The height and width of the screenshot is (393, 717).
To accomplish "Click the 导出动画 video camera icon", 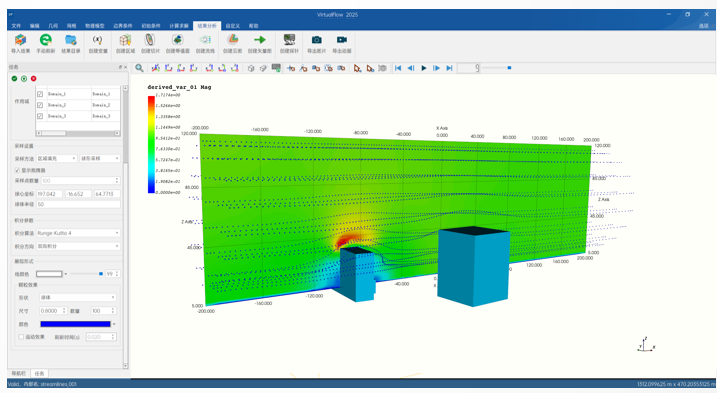I will click(342, 40).
